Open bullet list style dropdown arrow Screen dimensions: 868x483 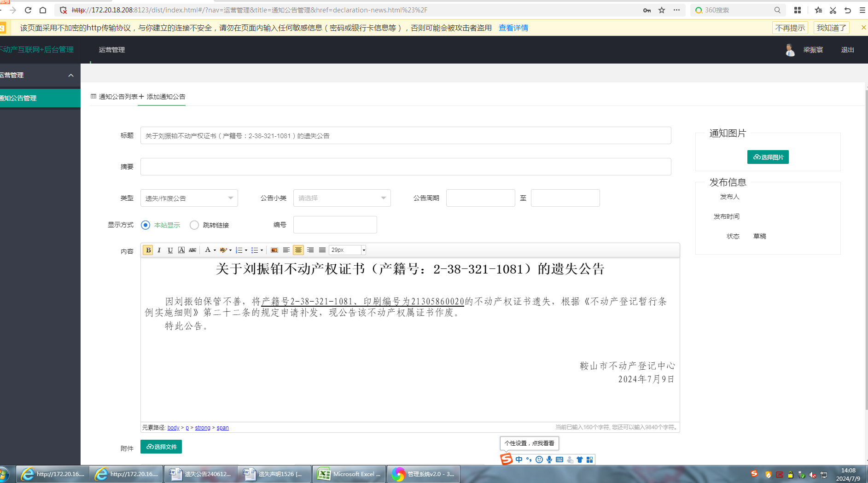click(262, 250)
